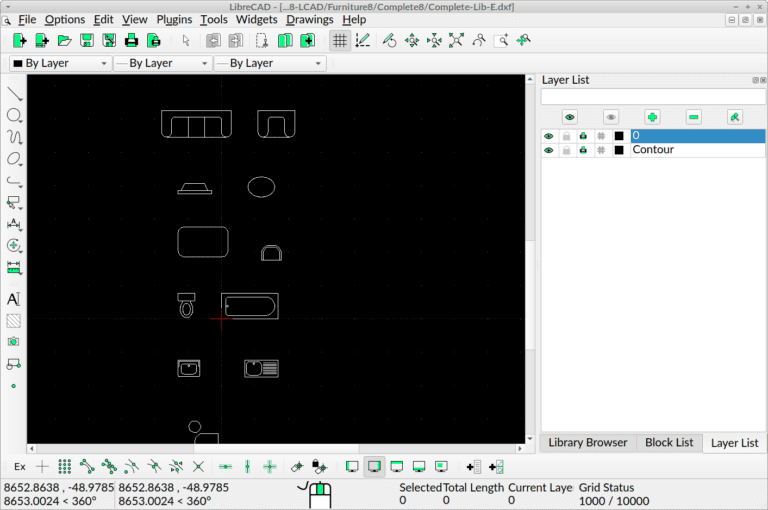768x510 pixels.
Task: Click the Zoom In toolbar icon
Action: (x=412, y=40)
